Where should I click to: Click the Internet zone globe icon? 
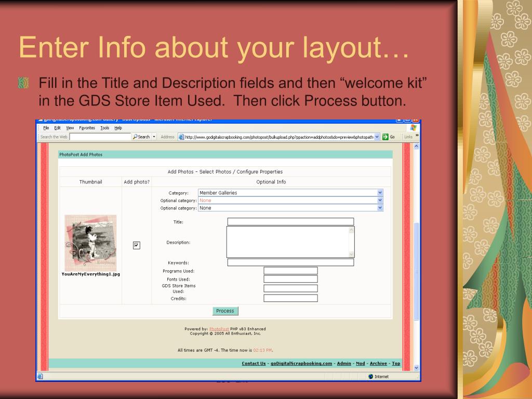pos(370,376)
